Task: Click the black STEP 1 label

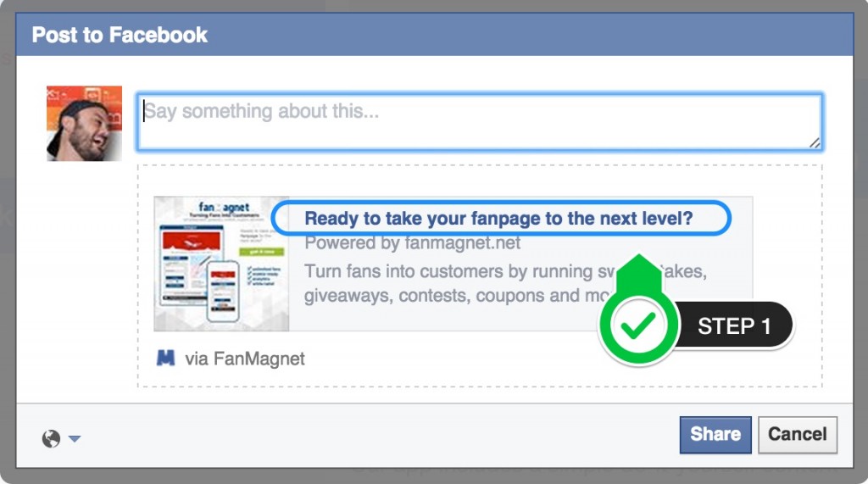Action: (734, 326)
